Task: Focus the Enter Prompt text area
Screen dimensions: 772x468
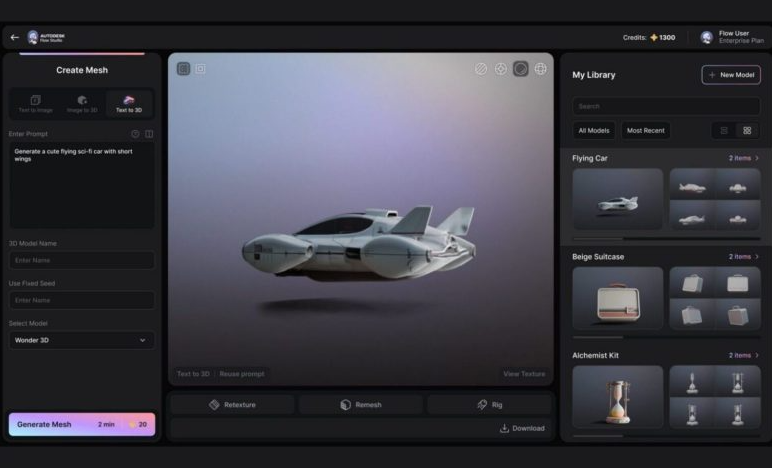Action: click(82, 185)
